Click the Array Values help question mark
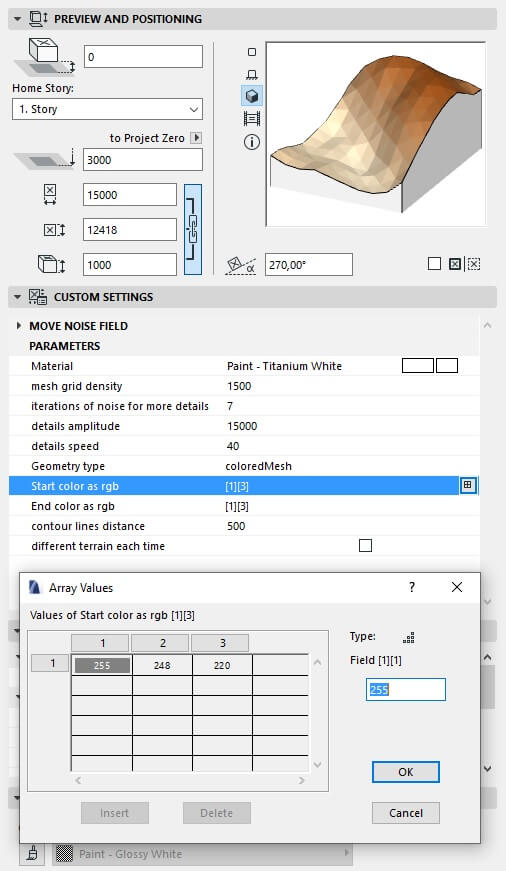 click(x=412, y=587)
